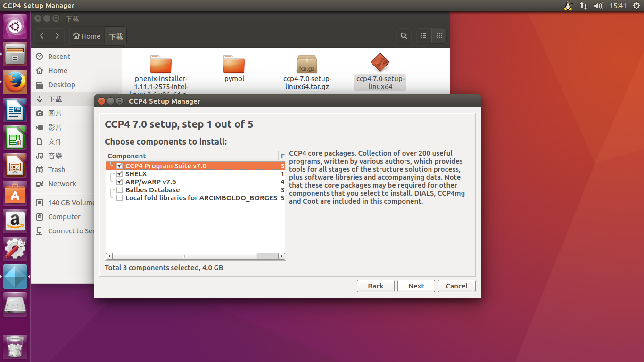Open Firefox from the launcher

(x=15, y=82)
